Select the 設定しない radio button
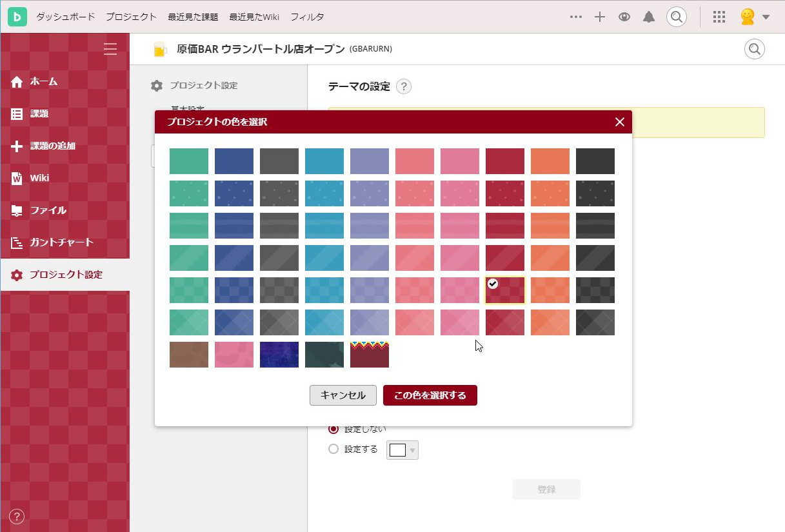This screenshot has height=532, width=785. [x=333, y=428]
